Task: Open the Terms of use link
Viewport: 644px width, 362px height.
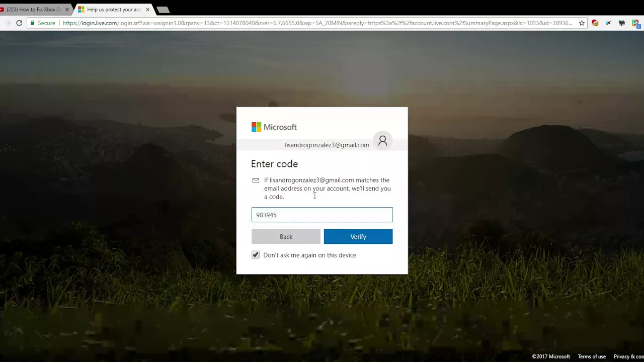Action: click(592, 356)
